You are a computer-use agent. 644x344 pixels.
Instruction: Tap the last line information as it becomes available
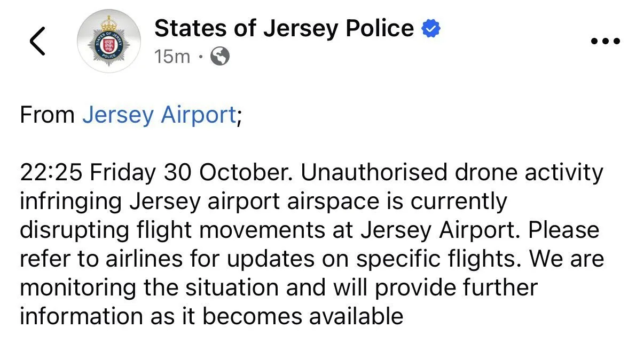[x=211, y=316]
